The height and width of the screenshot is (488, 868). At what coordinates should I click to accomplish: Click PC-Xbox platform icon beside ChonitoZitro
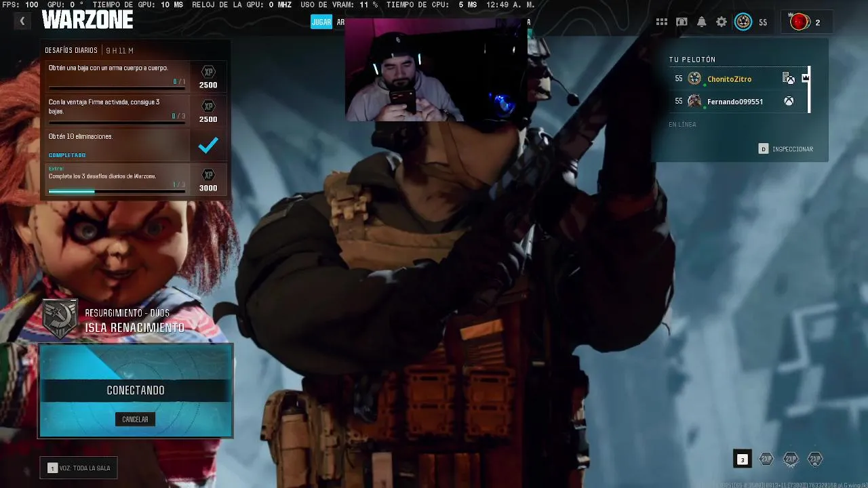coord(788,79)
